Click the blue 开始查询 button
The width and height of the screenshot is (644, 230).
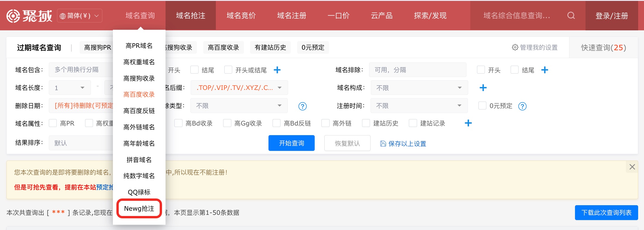pos(292,143)
